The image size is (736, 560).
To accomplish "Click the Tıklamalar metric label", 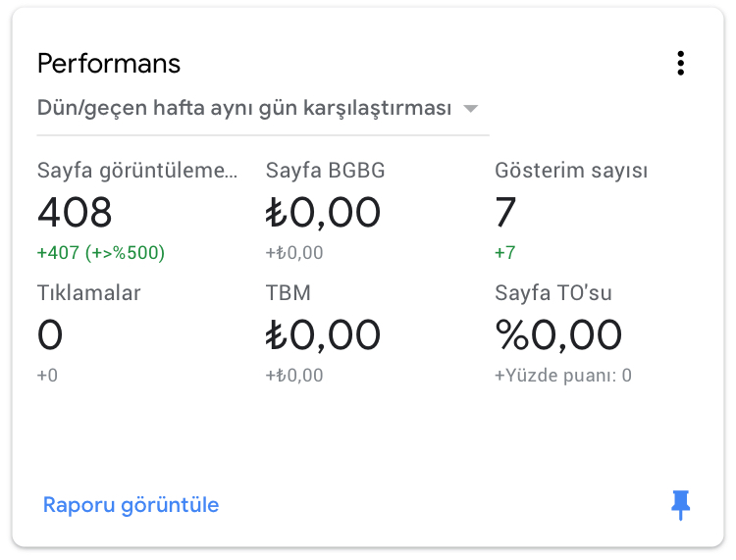I will point(88,293).
